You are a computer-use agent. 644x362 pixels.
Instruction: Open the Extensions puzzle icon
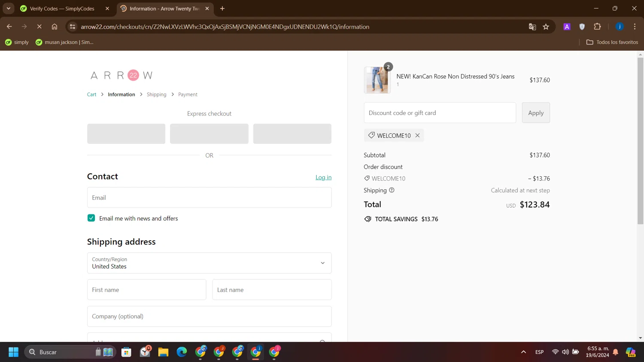click(x=597, y=27)
